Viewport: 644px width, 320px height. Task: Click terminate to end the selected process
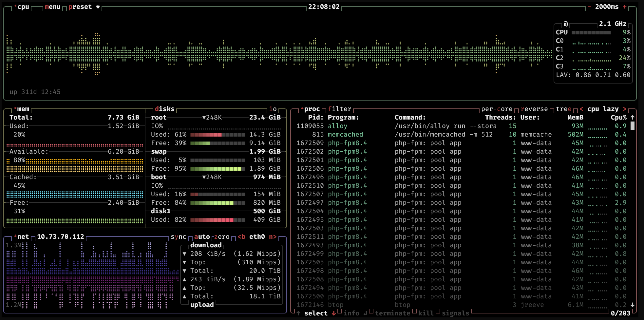point(393,313)
